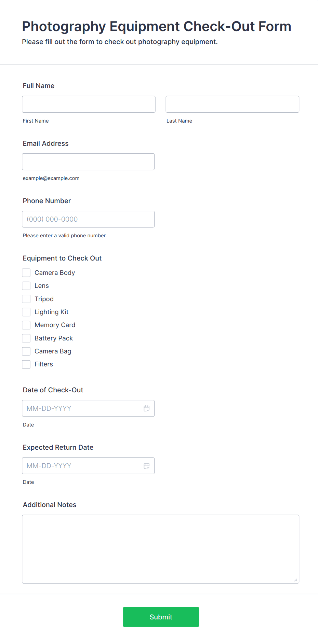
Task: Enable the Lighting Kit option
Action: 26,312
